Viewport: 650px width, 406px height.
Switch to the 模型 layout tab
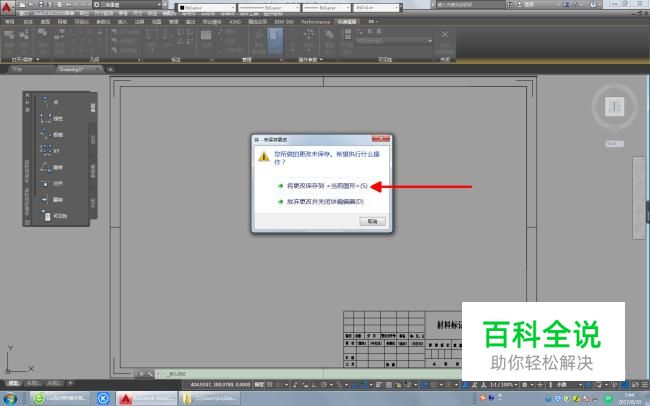click(x=13, y=383)
